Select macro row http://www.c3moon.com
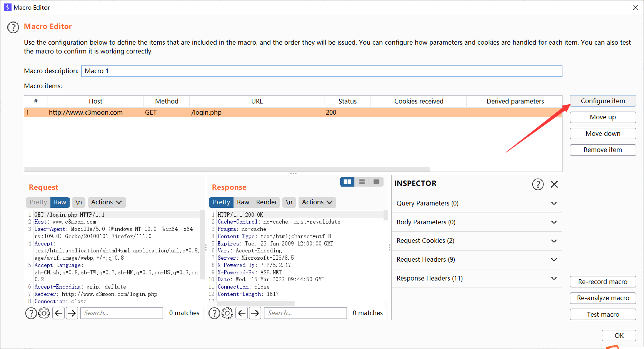The height and width of the screenshot is (349, 644). tap(293, 113)
